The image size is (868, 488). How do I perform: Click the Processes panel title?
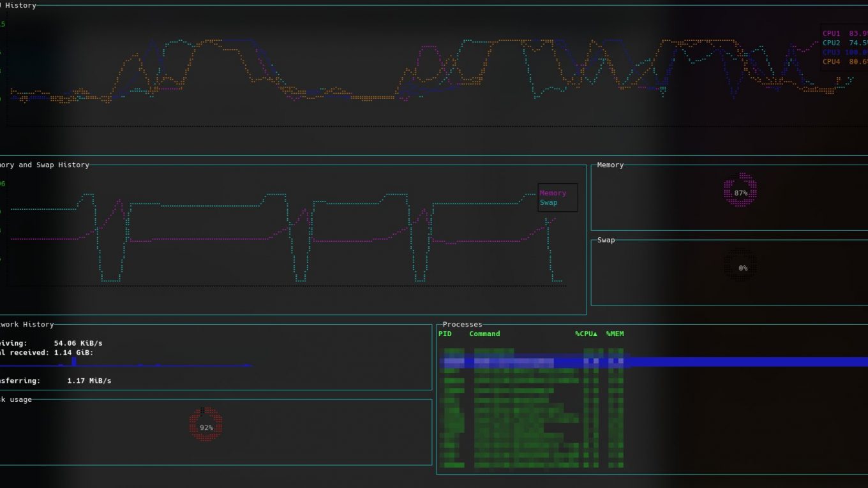pos(463,325)
